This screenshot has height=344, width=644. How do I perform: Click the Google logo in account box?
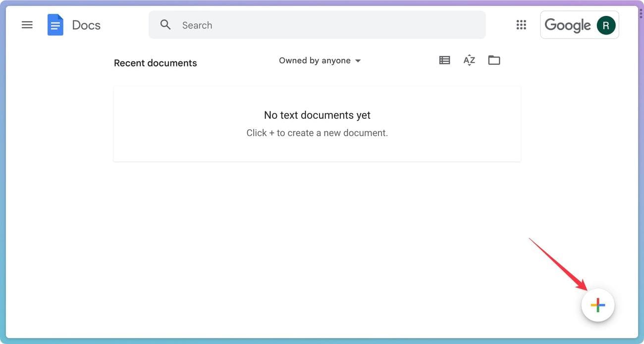click(568, 25)
